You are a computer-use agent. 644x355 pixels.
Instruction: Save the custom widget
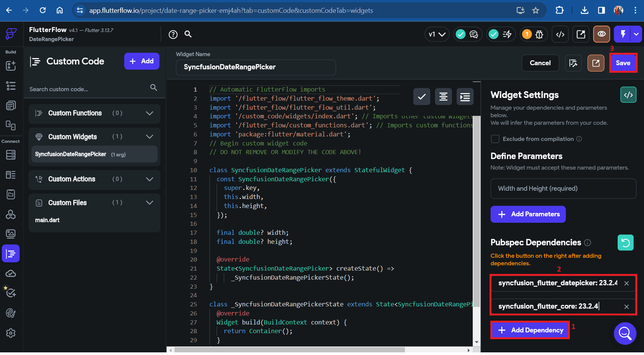click(x=623, y=63)
